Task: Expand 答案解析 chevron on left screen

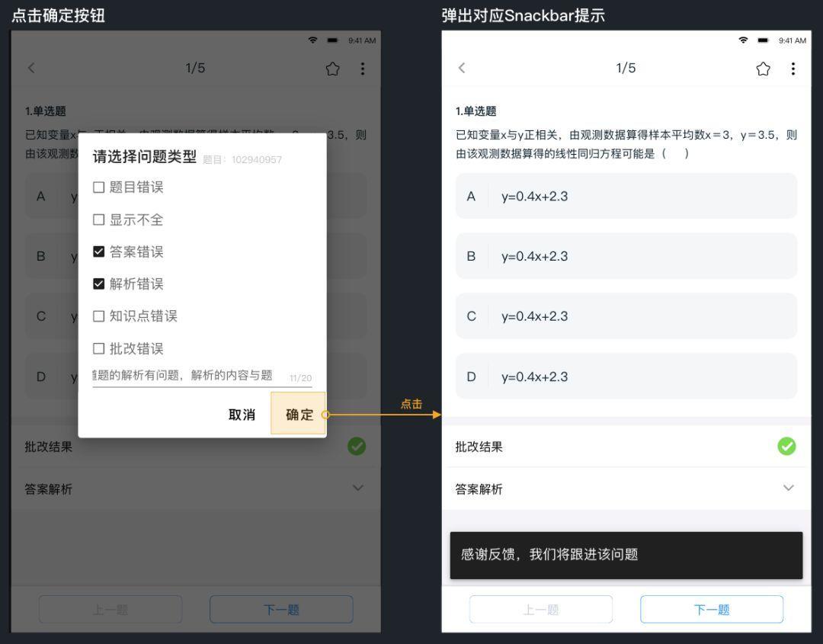Action: [357, 488]
